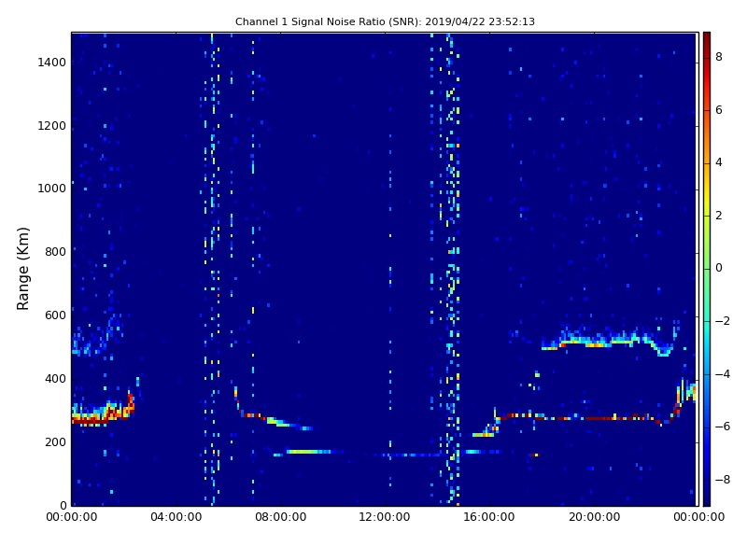The width and height of the screenshot is (747, 560).
Task: Click the 12:00:00 time axis label
Action: point(385,517)
